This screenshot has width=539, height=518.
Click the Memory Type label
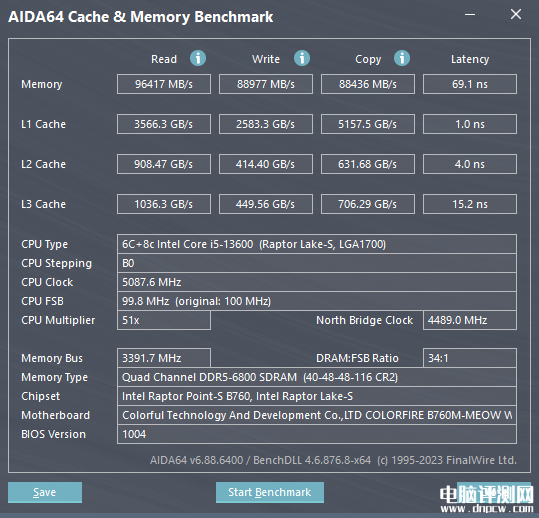(x=54, y=378)
